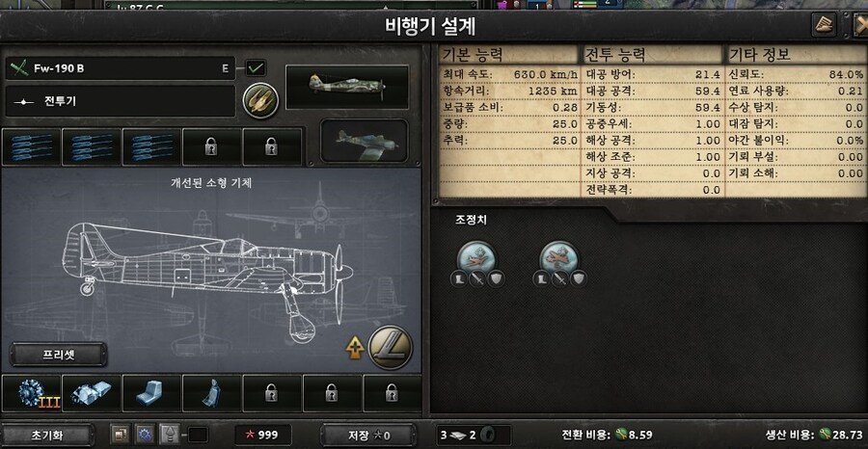Open the 프리셋 preset menu
Image resolution: width=868 pixels, height=449 pixels.
coord(59,355)
